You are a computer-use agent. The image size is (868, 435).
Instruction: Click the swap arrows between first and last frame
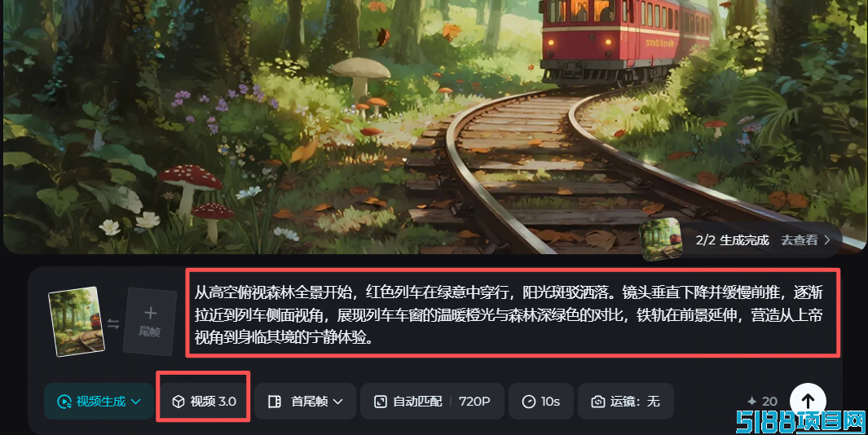click(113, 323)
